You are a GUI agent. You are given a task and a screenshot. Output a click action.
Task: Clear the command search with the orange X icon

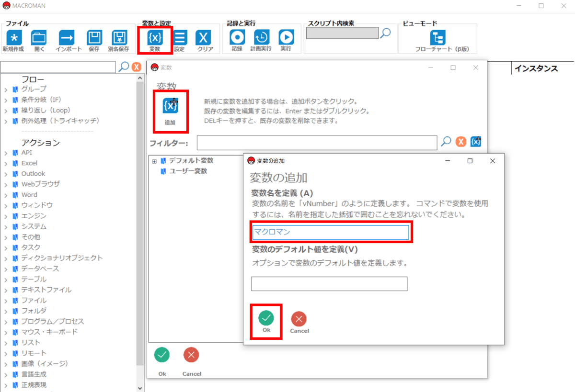[136, 67]
